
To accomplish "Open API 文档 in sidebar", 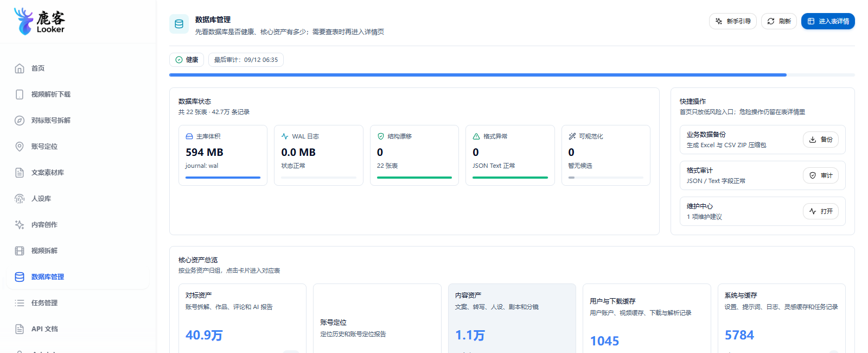I will tap(78, 329).
